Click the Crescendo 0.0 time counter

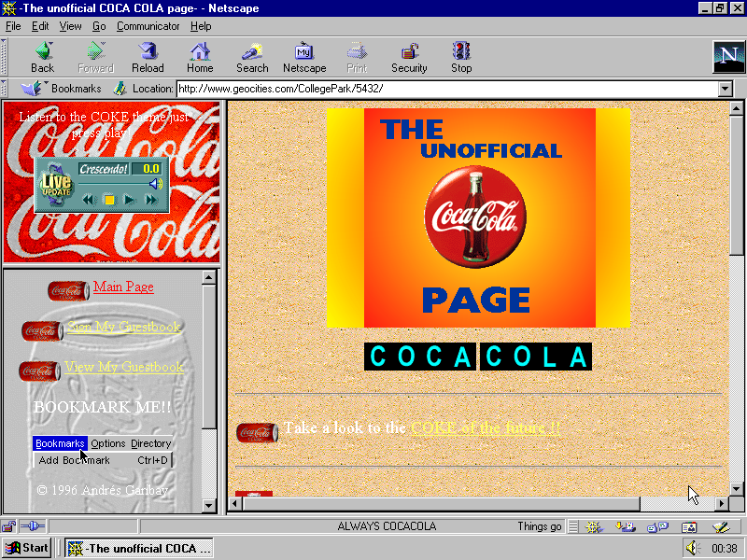(x=148, y=169)
